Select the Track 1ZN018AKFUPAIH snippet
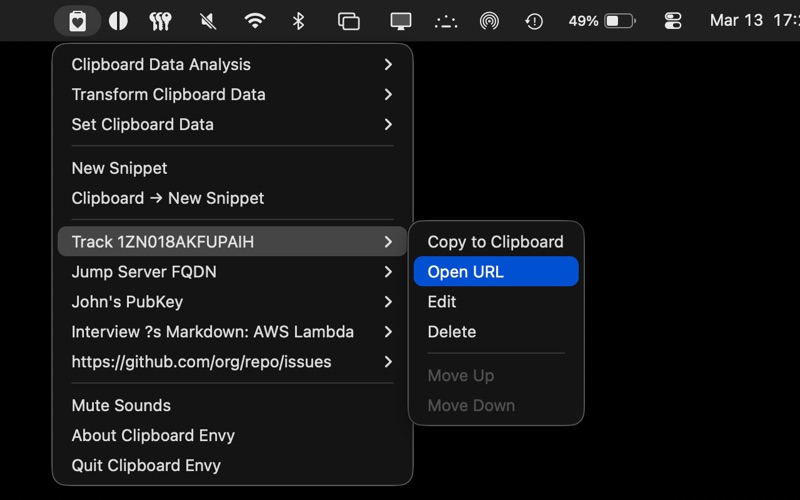The image size is (800, 500). point(232,241)
